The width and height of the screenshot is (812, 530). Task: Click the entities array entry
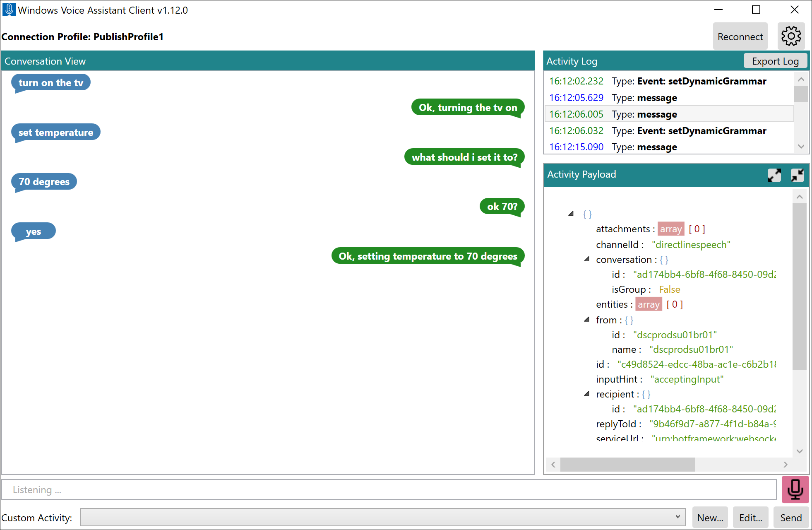point(639,304)
